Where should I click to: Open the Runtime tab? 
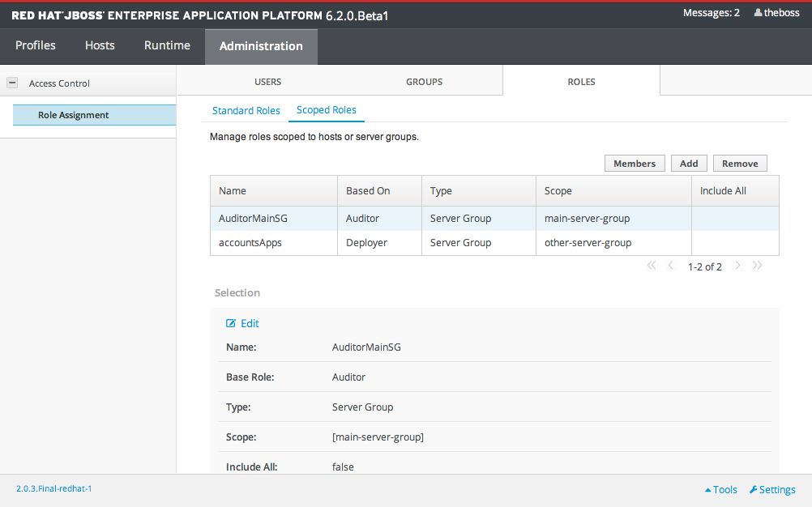pos(167,45)
